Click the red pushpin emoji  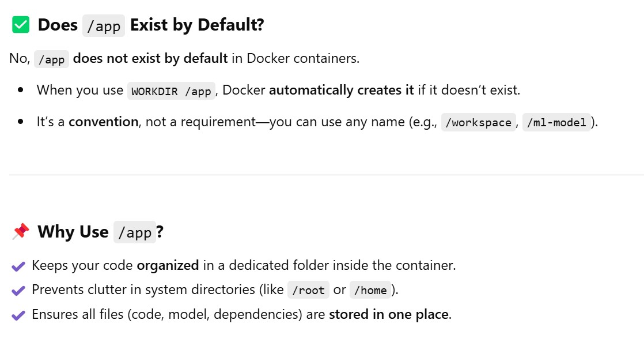coord(21,232)
